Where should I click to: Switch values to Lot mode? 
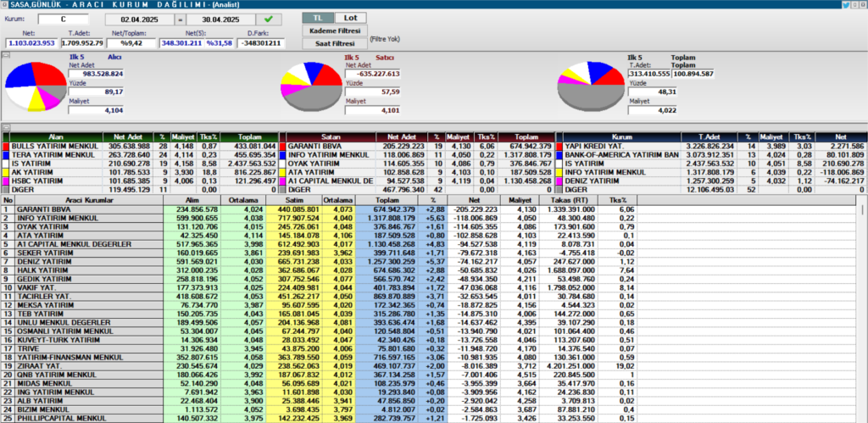coord(350,18)
